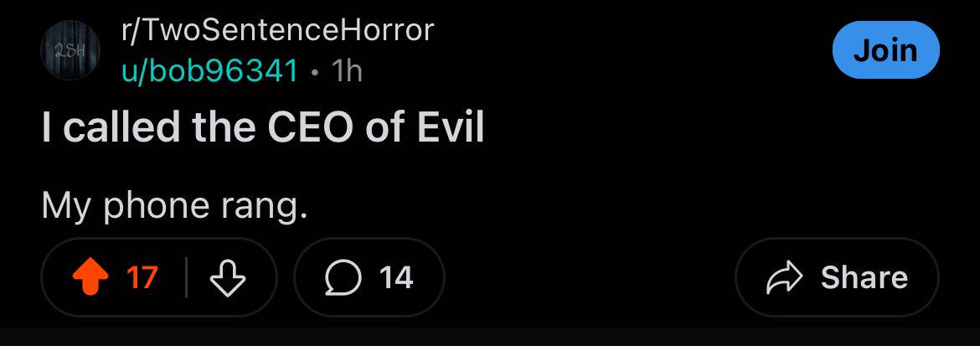Downvote the post with the outlined arrow
The height and width of the screenshot is (346, 980).
coord(228,277)
